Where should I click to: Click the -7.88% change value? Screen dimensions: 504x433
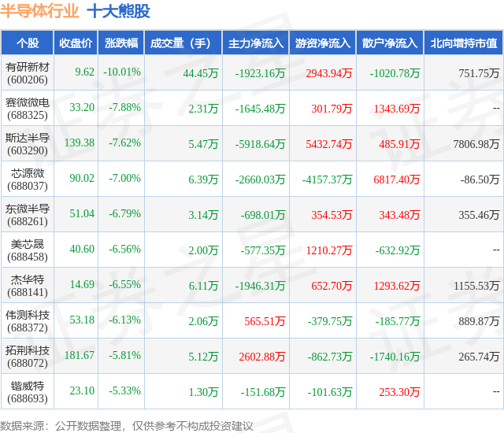(124, 107)
